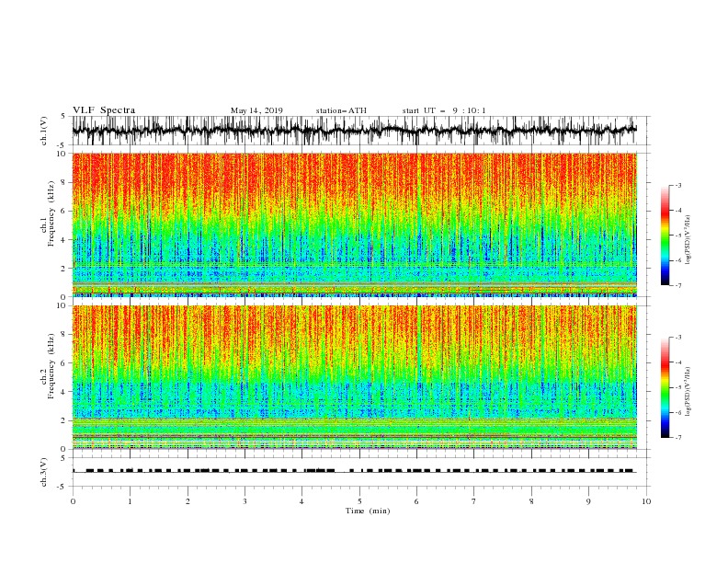
Task: Click the ch.1 color scale bar
Action: 665,236
